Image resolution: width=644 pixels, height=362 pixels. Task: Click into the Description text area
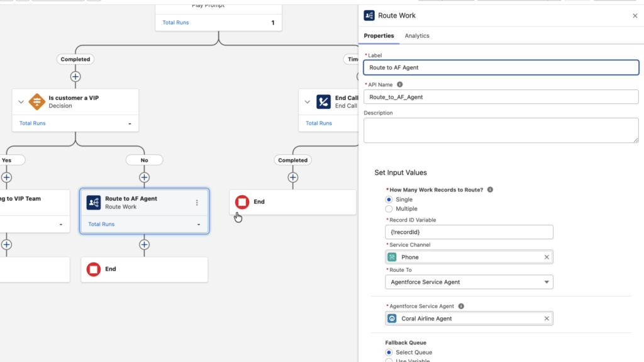click(x=501, y=130)
